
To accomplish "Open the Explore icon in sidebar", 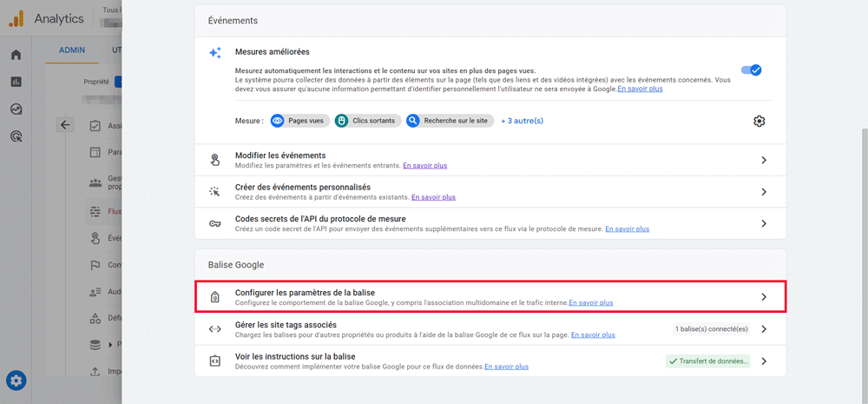I will (x=16, y=109).
